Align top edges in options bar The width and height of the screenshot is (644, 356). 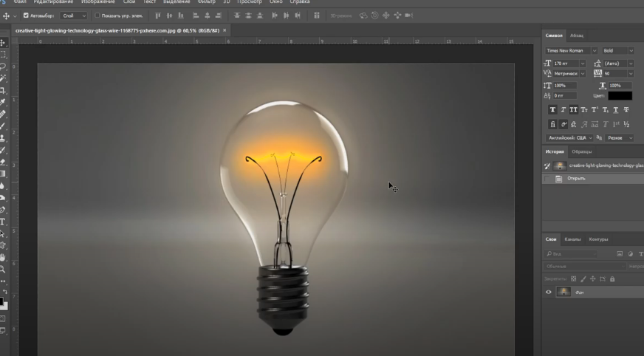158,16
